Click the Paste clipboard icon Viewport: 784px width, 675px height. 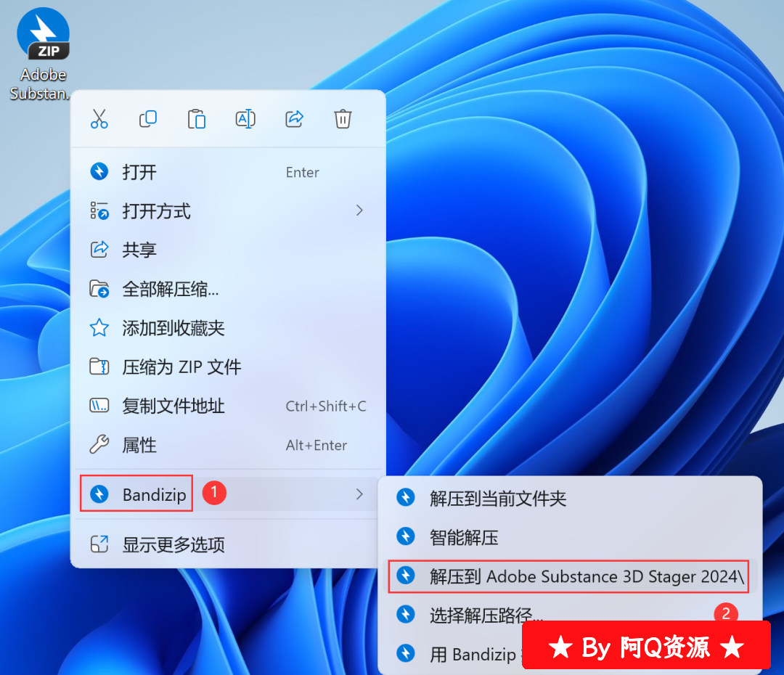pos(197,119)
